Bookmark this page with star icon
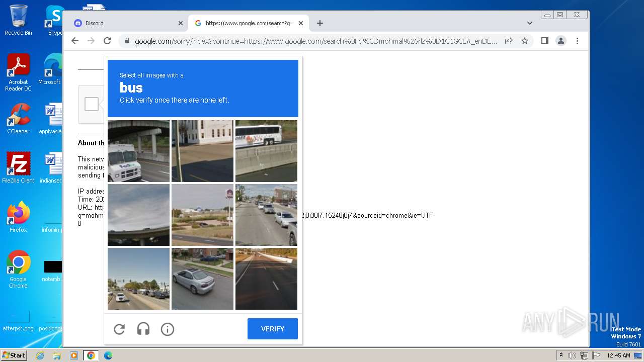Image resolution: width=644 pixels, height=362 pixels. (x=525, y=41)
